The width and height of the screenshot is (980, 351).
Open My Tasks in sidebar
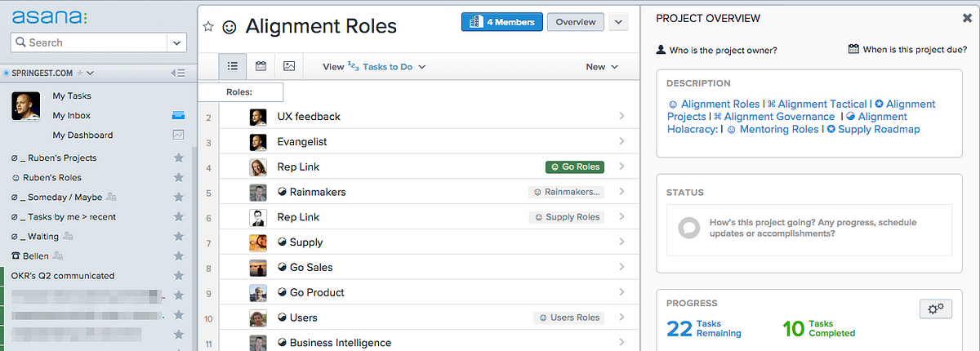pyautogui.click(x=72, y=96)
